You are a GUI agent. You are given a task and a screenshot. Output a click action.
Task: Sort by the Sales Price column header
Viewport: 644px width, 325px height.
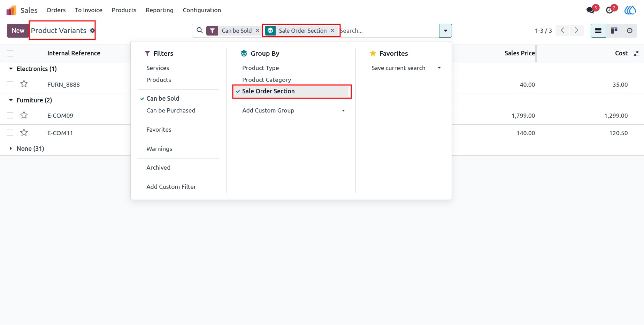[x=520, y=53]
